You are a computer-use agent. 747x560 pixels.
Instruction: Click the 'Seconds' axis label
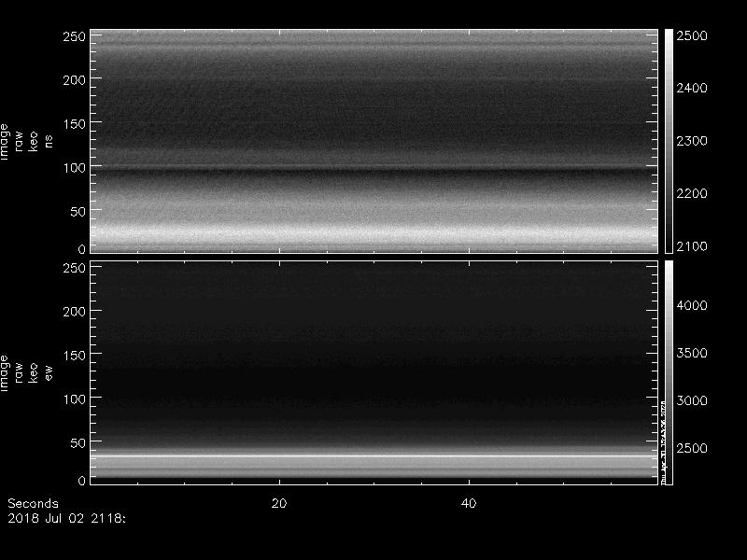click(33, 503)
